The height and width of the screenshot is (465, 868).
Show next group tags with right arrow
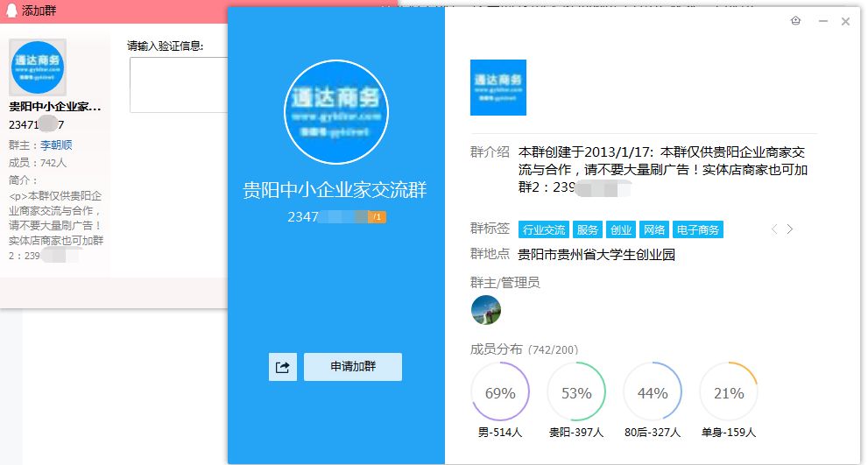(x=790, y=229)
